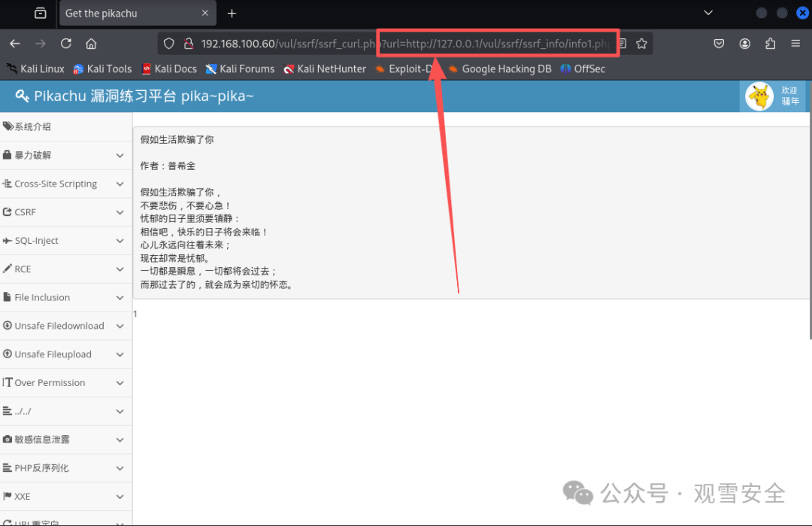Open the OffSec bookmark

[583, 69]
